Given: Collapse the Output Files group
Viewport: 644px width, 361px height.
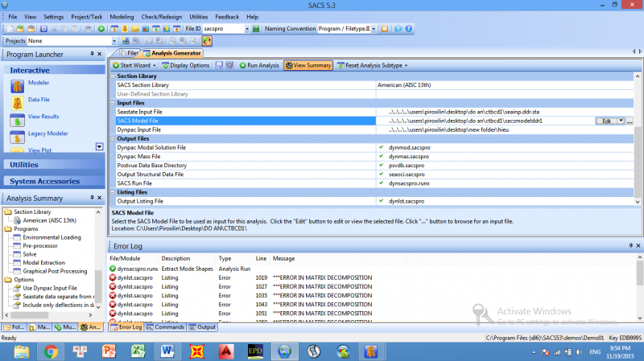Looking at the screenshot, I should coord(113,138).
